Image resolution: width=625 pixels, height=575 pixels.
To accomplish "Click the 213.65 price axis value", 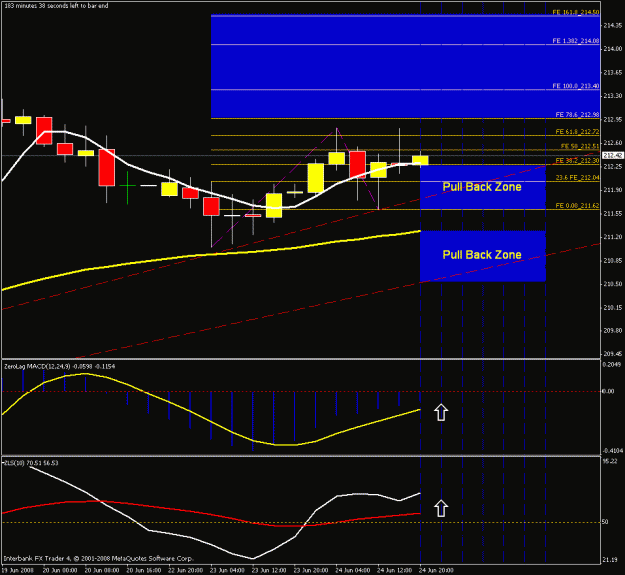I will tap(613, 73).
